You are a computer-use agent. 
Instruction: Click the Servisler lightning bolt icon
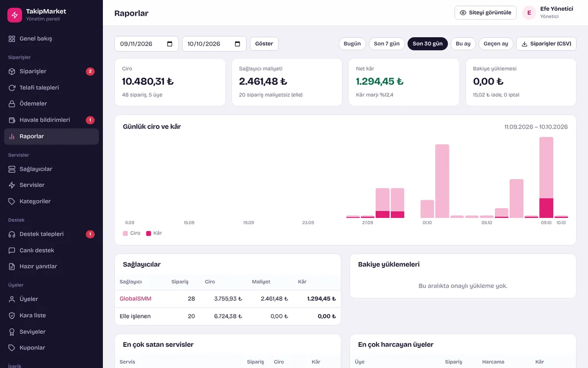(12, 185)
